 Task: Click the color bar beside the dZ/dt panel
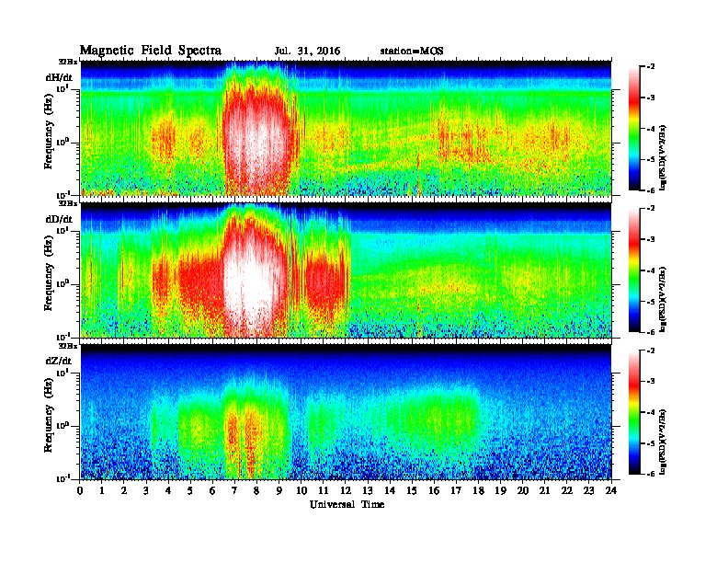pyautogui.click(x=634, y=412)
